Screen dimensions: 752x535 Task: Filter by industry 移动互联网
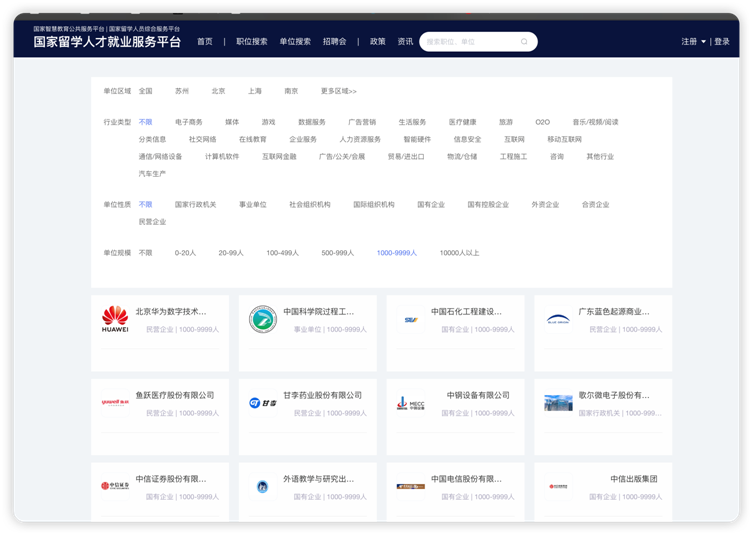pyautogui.click(x=564, y=140)
